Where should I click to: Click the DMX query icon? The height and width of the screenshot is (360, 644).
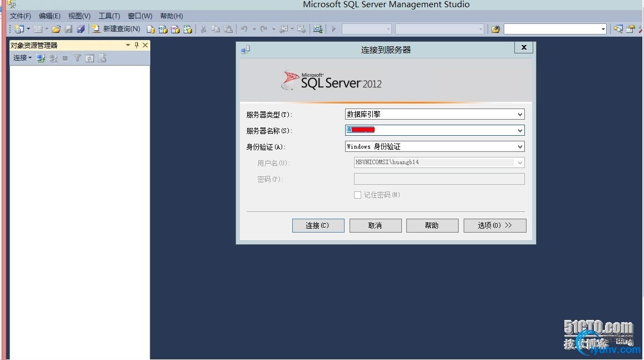175,29
